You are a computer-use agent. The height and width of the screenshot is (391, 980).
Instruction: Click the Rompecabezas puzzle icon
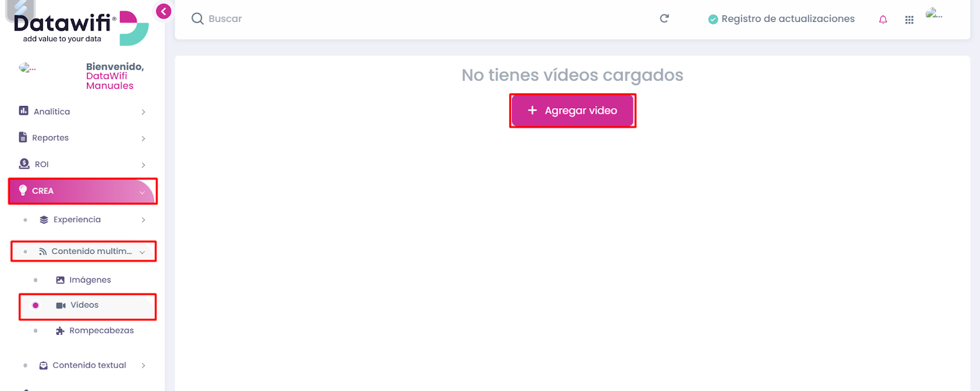(60, 330)
